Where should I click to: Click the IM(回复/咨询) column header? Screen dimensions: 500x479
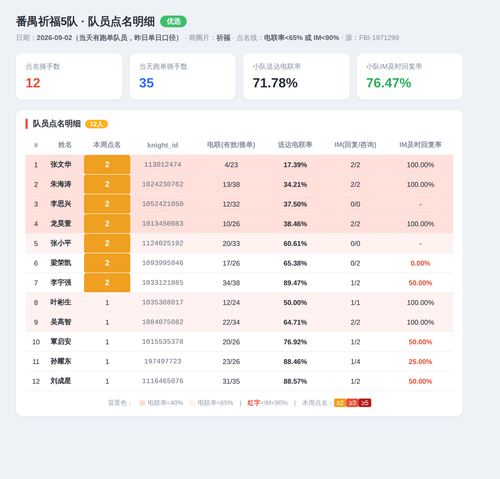(355, 145)
